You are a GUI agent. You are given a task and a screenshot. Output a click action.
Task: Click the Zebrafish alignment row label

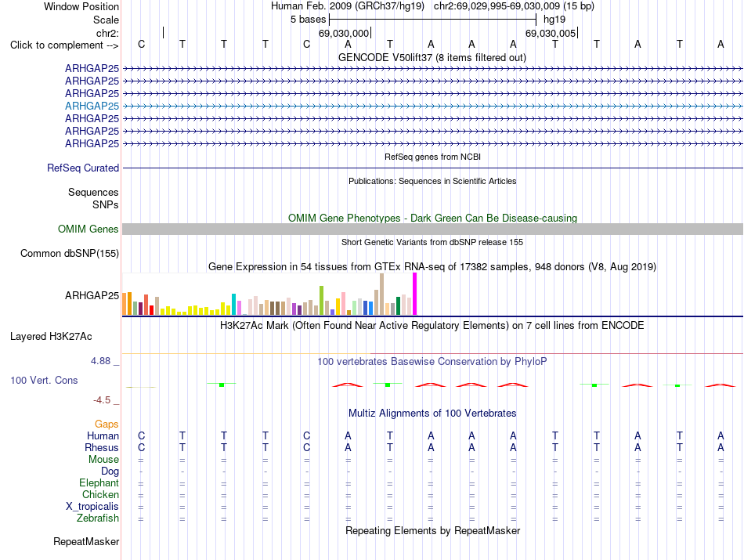(98, 518)
